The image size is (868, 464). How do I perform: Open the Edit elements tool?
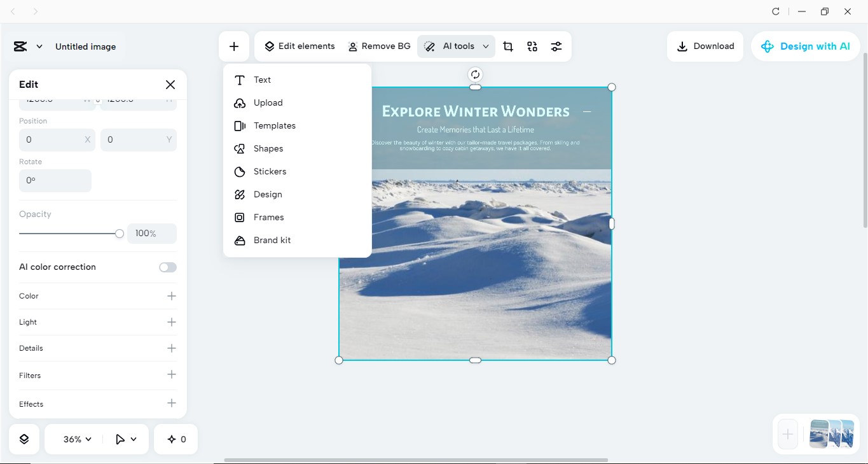[x=300, y=46]
